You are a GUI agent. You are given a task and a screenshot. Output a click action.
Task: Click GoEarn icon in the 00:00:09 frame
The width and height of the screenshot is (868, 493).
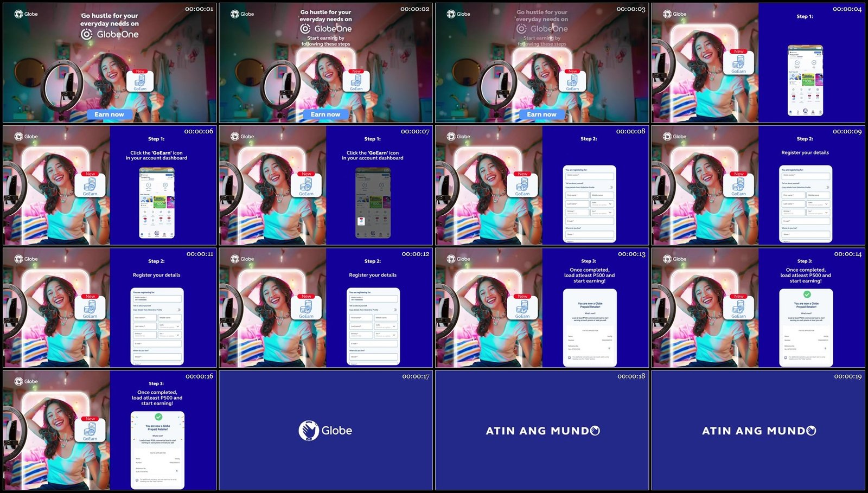click(x=738, y=184)
